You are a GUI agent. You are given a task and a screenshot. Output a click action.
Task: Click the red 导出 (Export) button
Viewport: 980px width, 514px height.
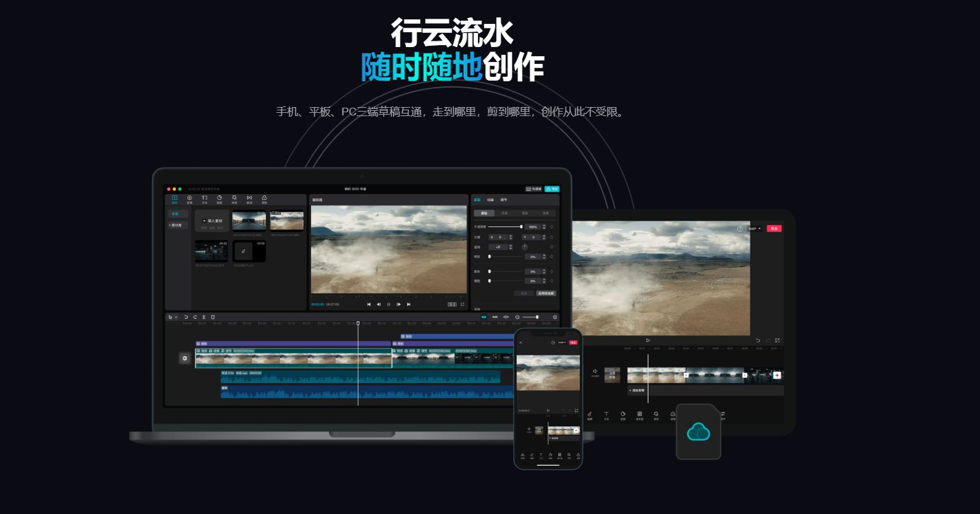point(774,228)
